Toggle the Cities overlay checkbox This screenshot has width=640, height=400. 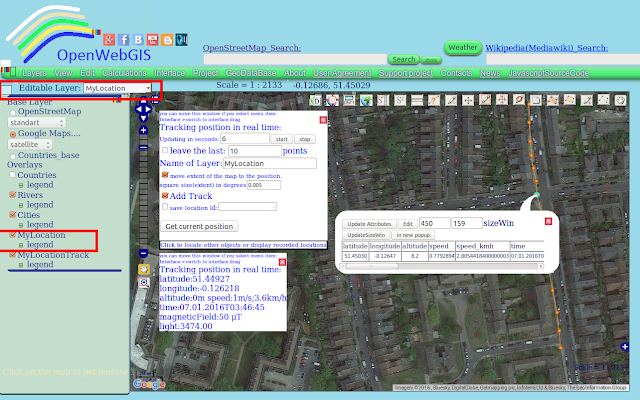click(x=13, y=215)
